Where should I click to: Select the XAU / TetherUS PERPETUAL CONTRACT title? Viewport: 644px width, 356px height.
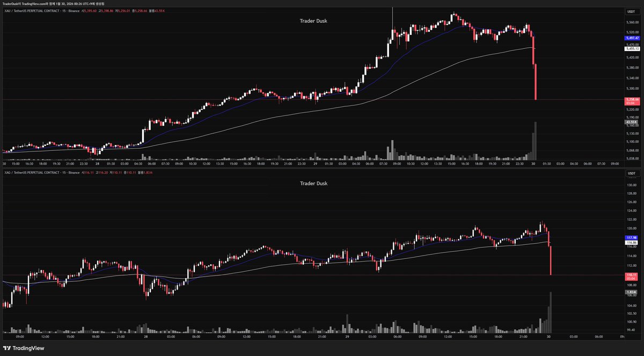click(31, 11)
